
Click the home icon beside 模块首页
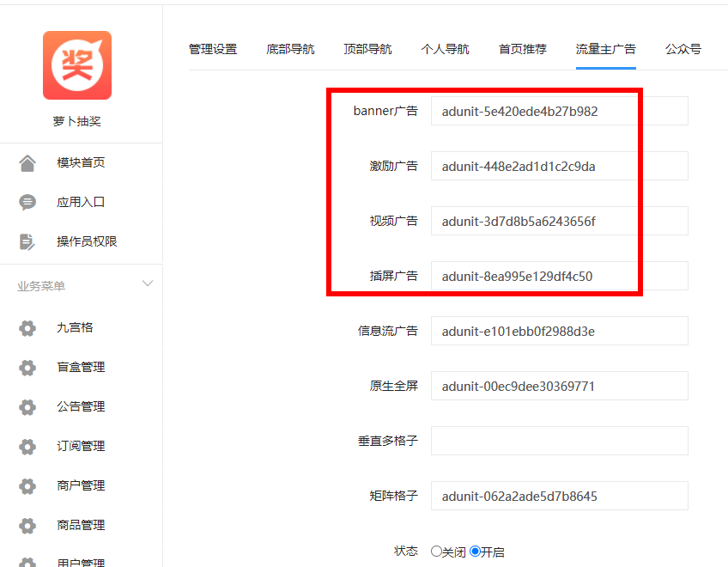pos(27,163)
